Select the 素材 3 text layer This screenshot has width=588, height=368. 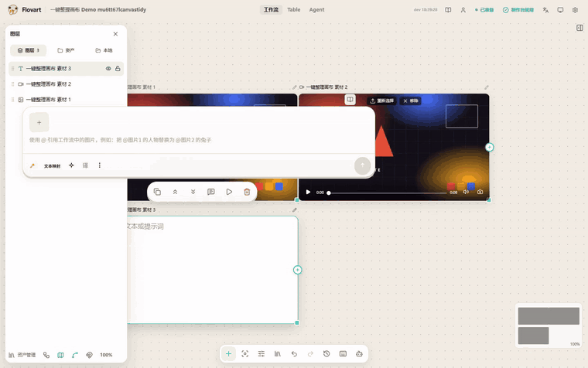coord(66,69)
